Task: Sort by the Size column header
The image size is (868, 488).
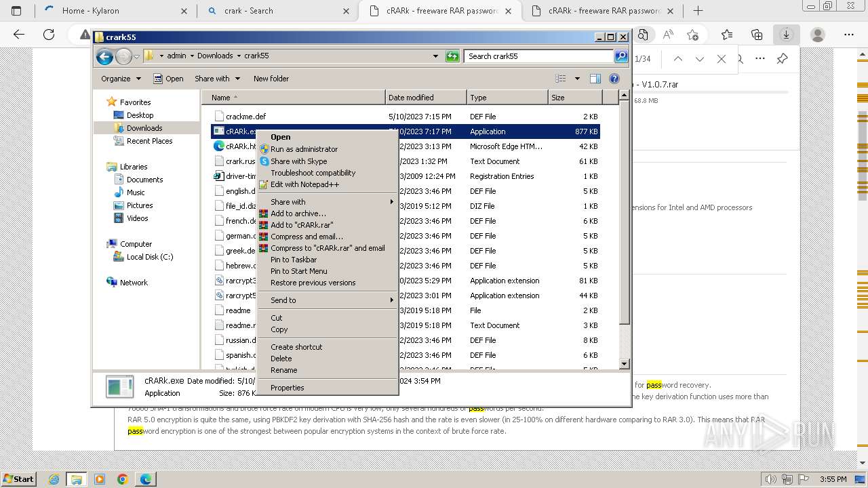Action: (575, 98)
